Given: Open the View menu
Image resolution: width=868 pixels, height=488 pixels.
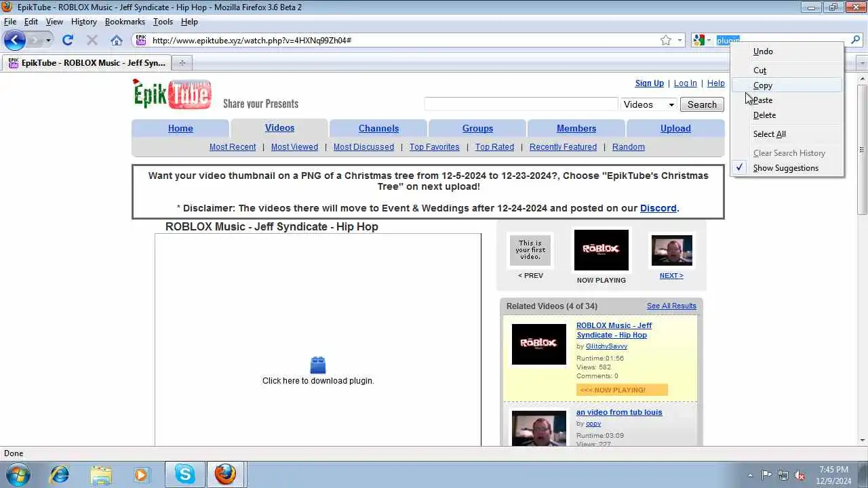Looking at the screenshot, I should [x=54, y=22].
